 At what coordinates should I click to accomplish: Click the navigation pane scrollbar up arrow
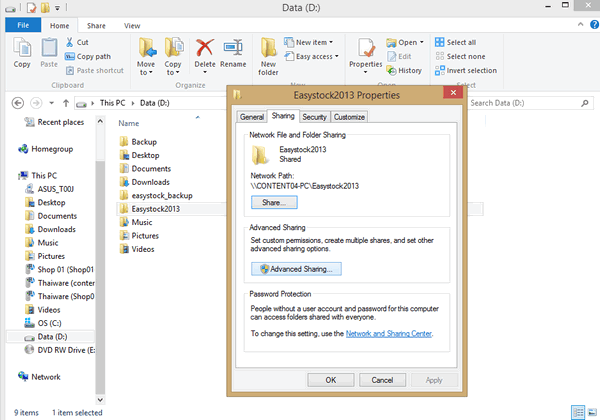(x=100, y=121)
